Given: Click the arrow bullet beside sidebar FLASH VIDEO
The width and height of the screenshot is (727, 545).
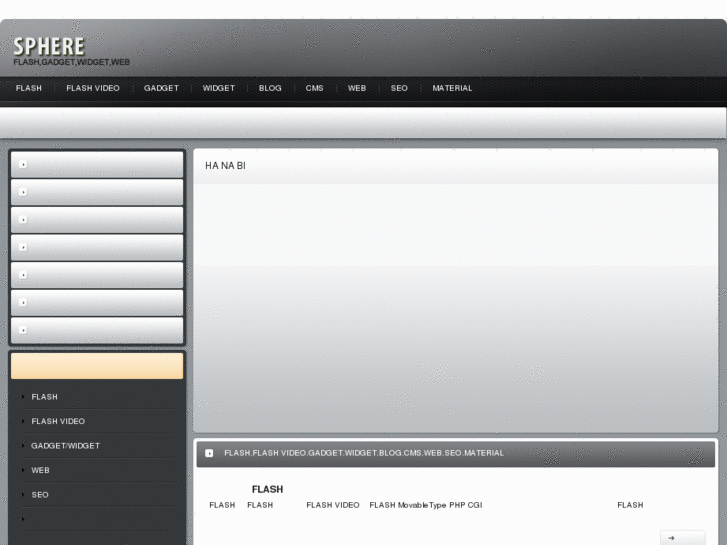Looking at the screenshot, I should (23, 421).
